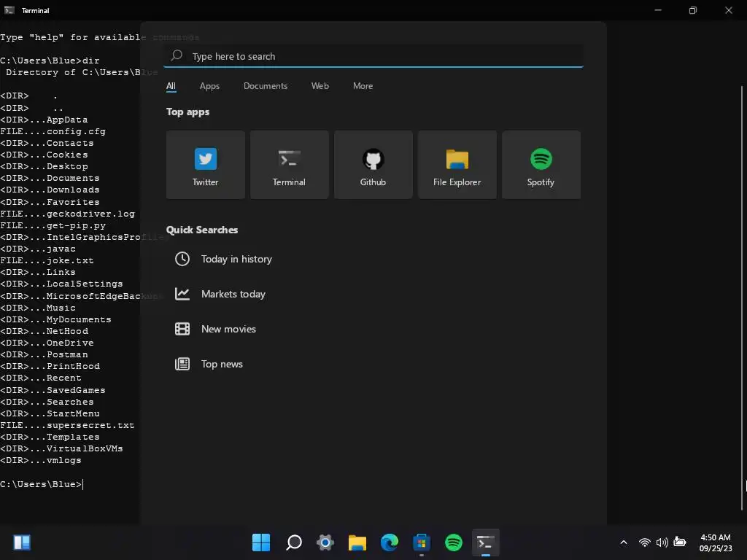Search Today in history

236,259
